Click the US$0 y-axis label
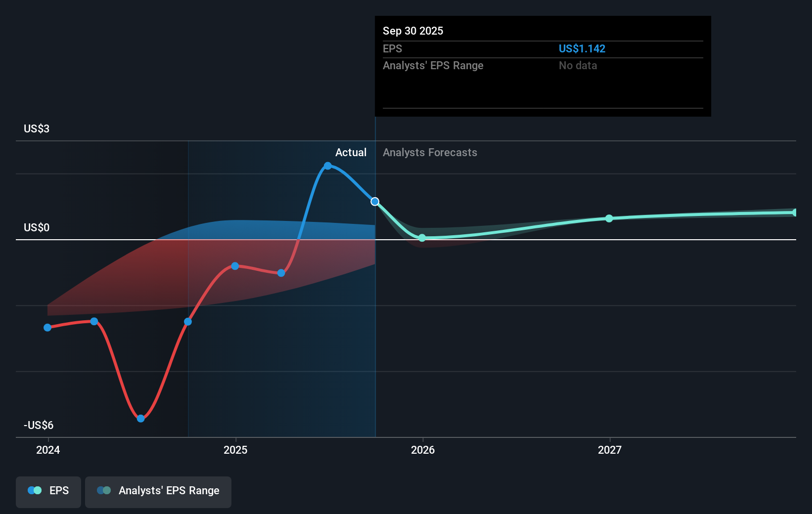812x514 pixels. pos(37,227)
